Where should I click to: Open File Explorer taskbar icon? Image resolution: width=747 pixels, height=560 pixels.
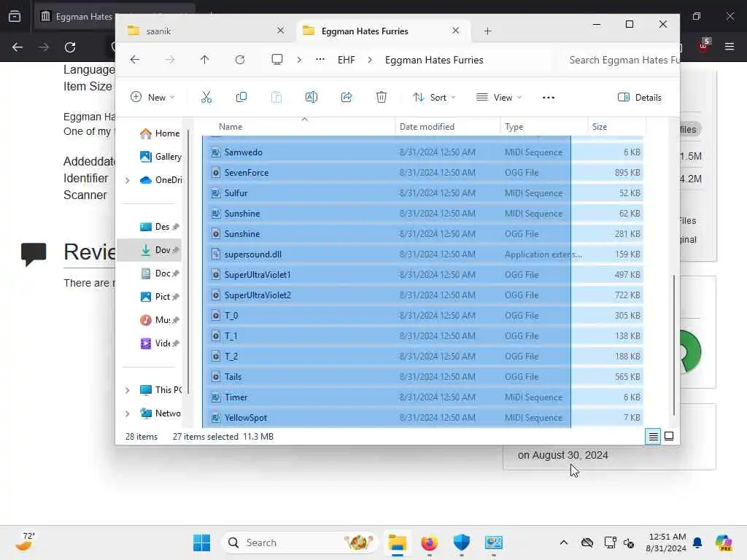pyautogui.click(x=397, y=542)
